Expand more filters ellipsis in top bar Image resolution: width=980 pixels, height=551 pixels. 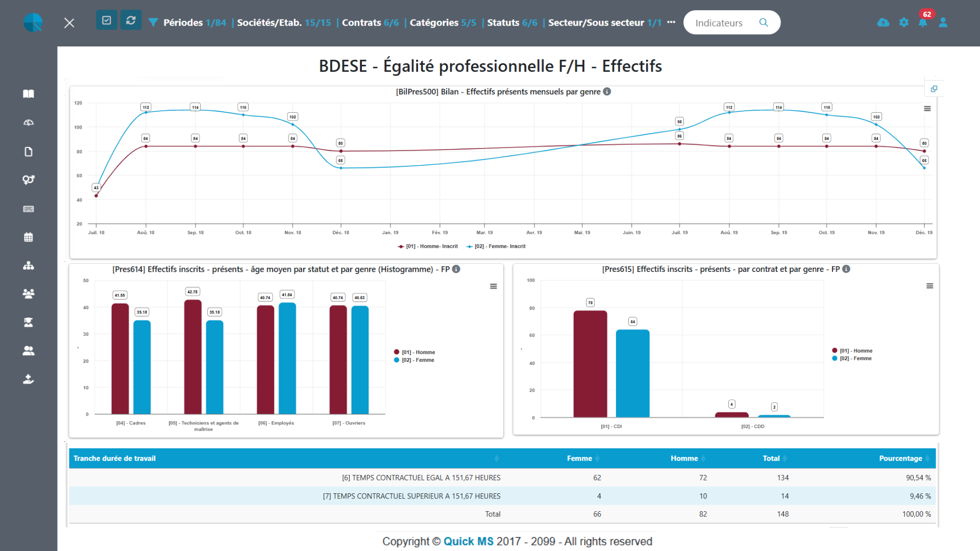671,22
